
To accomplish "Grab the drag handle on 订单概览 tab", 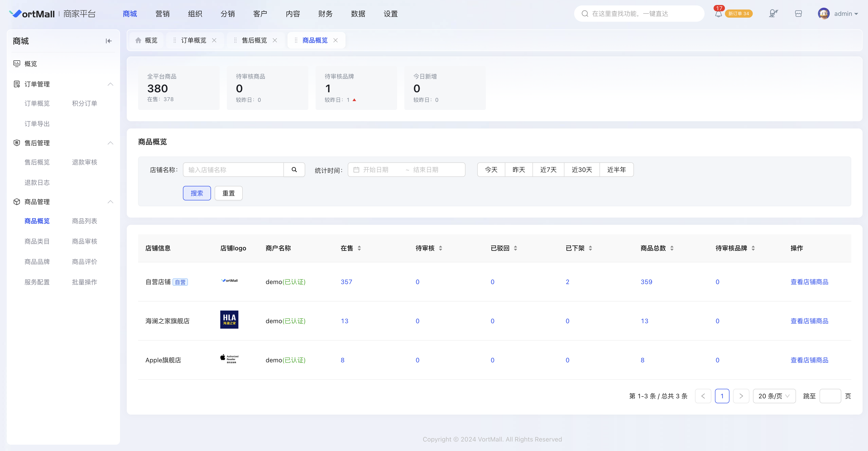I will [x=175, y=40].
